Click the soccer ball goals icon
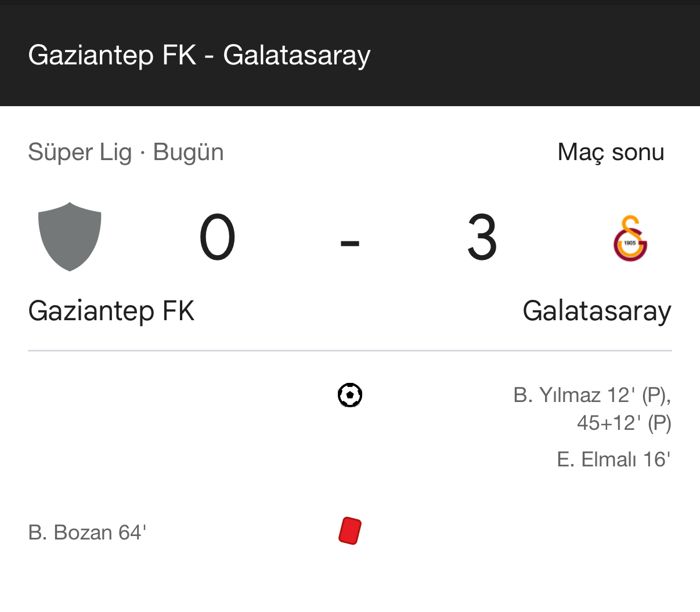Image resolution: width=700 pixels, height=612 pixels. tap(350, 396)
